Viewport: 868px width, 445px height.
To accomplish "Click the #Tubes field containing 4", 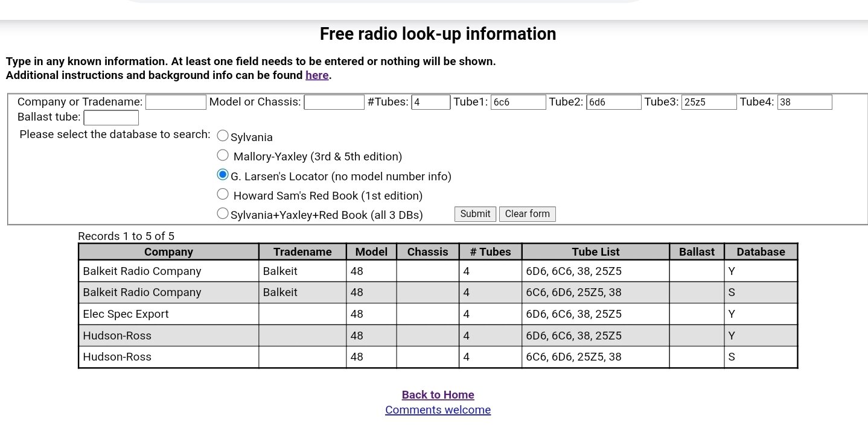I will click(x=431, y=102).
